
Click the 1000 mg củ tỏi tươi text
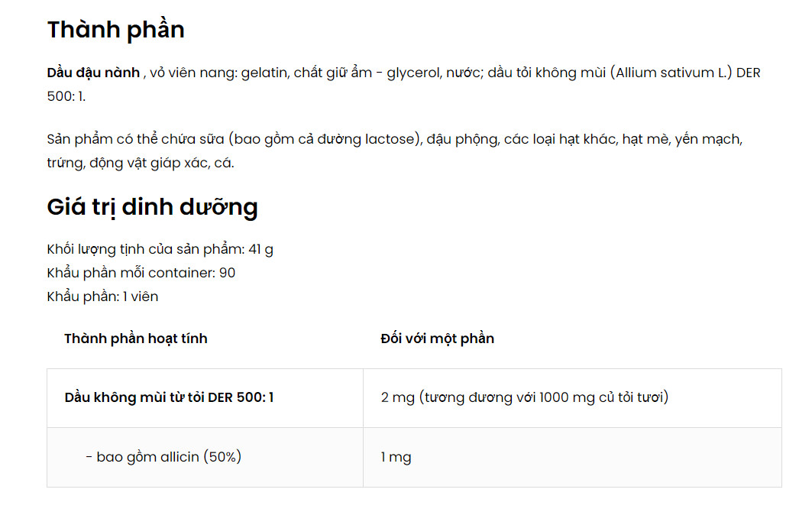(x=601, y=397)
